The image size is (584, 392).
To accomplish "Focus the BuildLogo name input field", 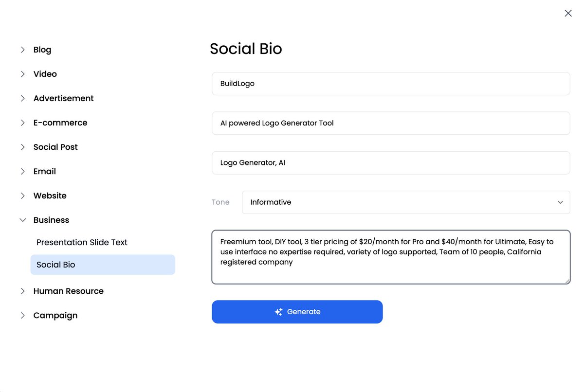I will coord(391,84).
